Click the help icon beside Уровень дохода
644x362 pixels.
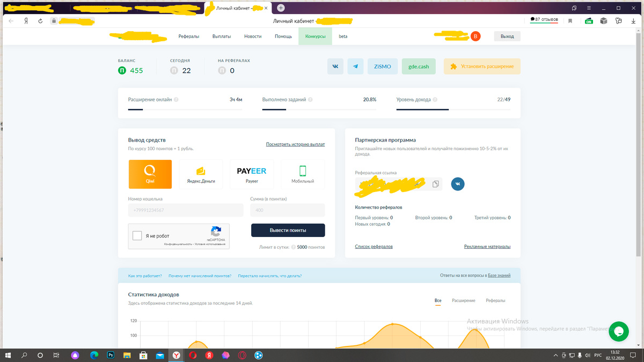tap(435, 100)
